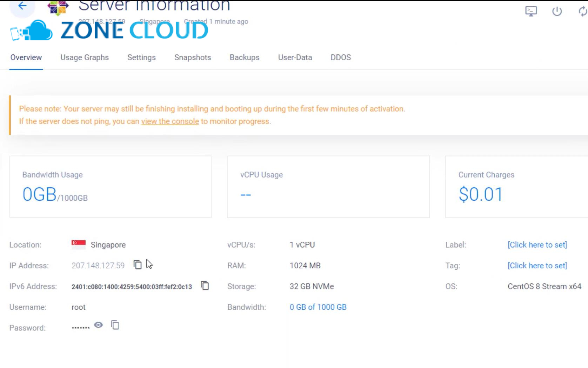This screenshot has height=368, width=588.
Task: Copy the IPv6 Address
Action: [205, 286]
